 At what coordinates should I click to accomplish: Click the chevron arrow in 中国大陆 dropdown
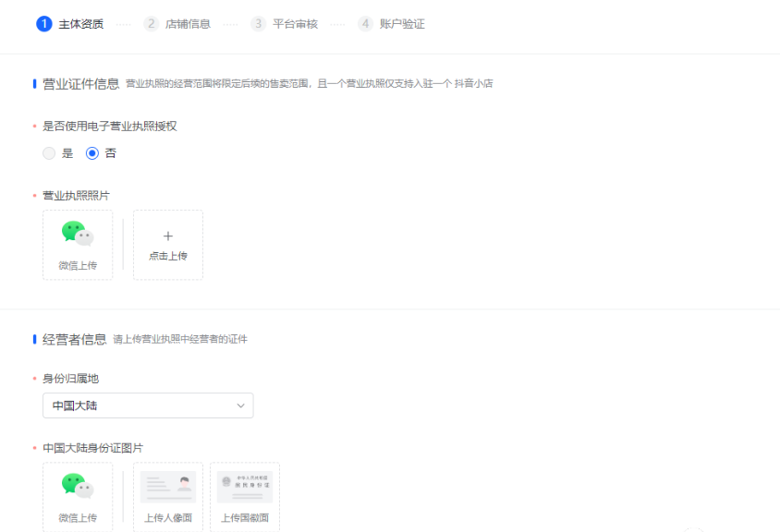(x=241, y=405)
